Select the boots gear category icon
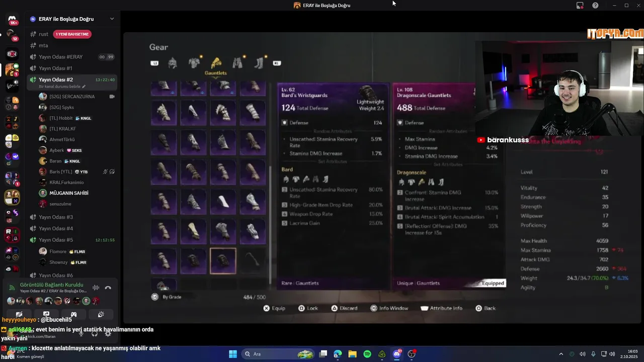The image size is (644, 362). [259, 63]
